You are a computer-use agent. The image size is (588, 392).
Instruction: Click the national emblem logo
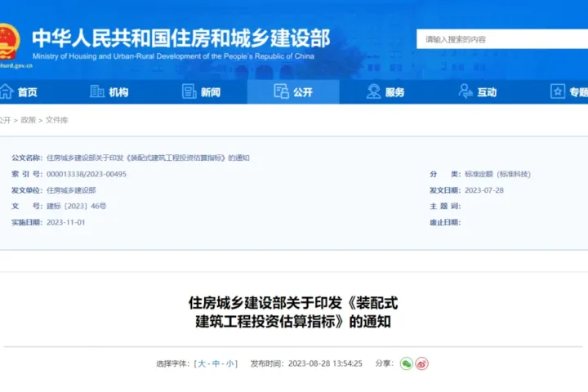pos(9,42)
